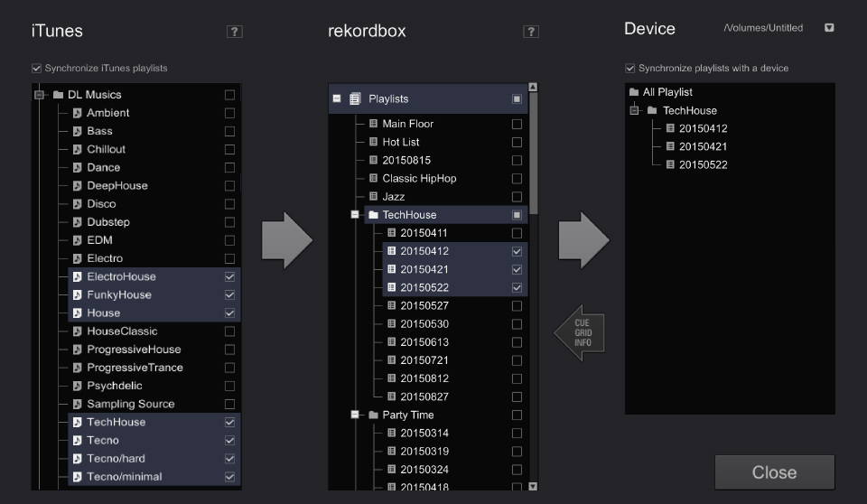Collapse the Party Time folder
Image resolution: width=867 pixels, height=504 pixels.
coord(355,415)
